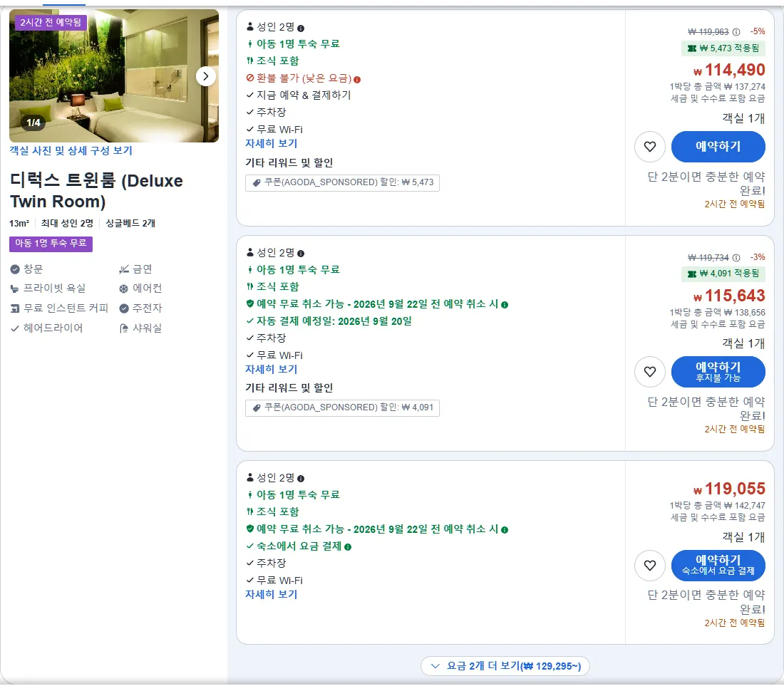Click the info icon after the second rate's free cancellation text
784x686 pixels.
(x=505, y=305)
